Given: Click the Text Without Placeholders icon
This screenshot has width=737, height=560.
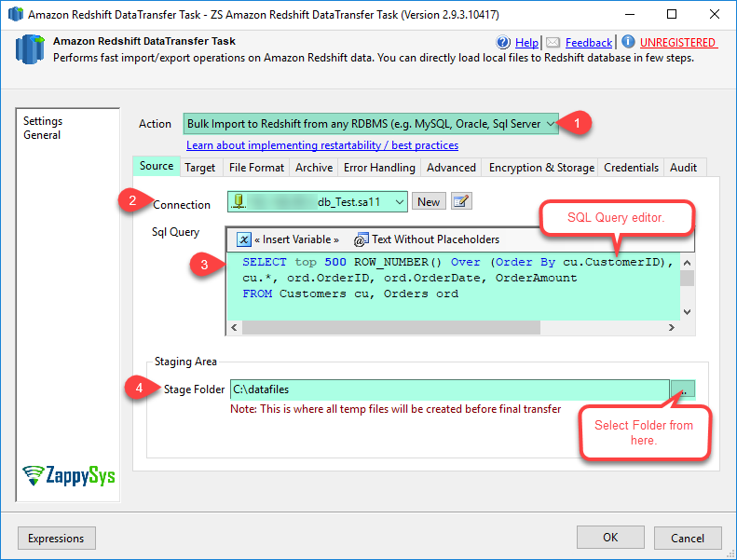Looking at the screenshot, I should pos(361,239).
